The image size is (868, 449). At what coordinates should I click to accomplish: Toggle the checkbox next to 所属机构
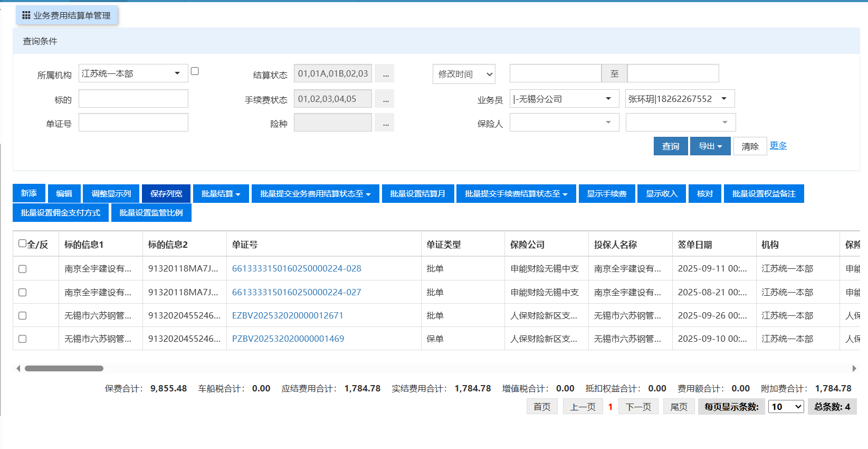click(x=195, y=71)
